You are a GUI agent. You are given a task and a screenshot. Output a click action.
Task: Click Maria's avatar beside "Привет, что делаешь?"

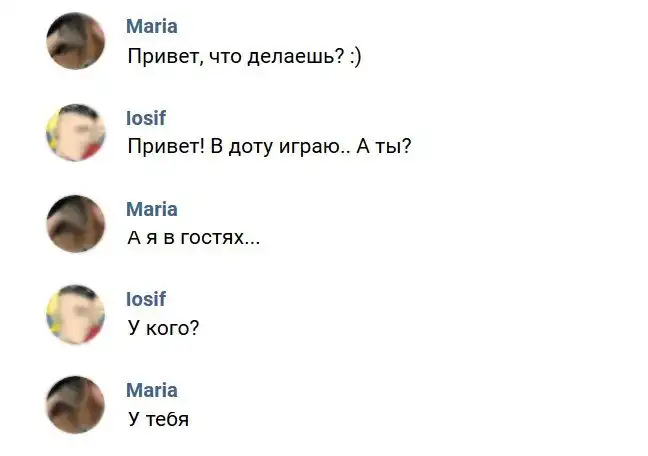[75, 41]
